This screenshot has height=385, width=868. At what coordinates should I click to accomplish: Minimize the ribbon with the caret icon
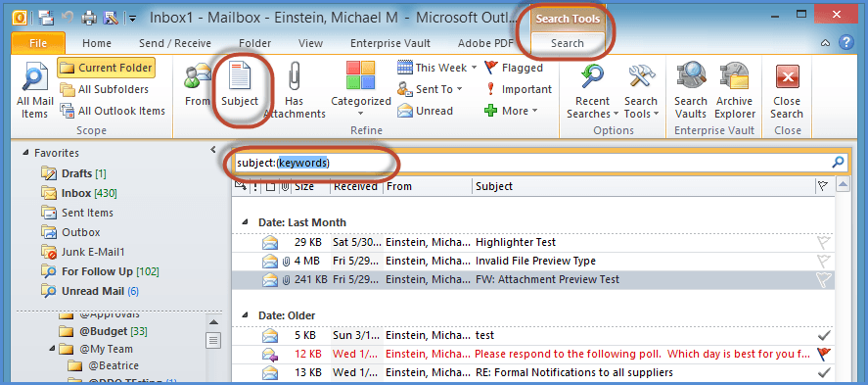click(x=825, y=43)
